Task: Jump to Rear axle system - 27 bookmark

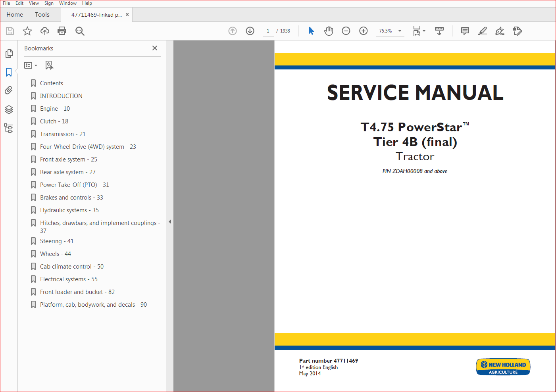Action: pos(67,172)
